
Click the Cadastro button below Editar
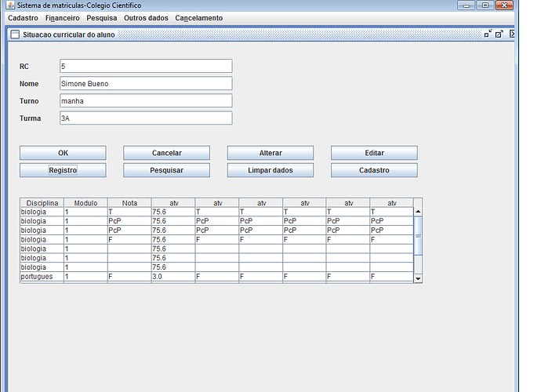point(374,170)
